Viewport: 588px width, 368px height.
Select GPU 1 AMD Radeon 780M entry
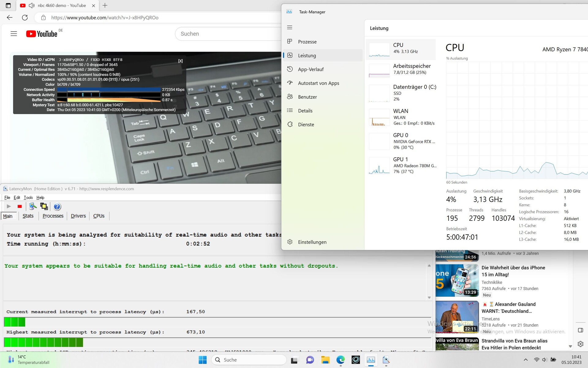click(401, 165)
